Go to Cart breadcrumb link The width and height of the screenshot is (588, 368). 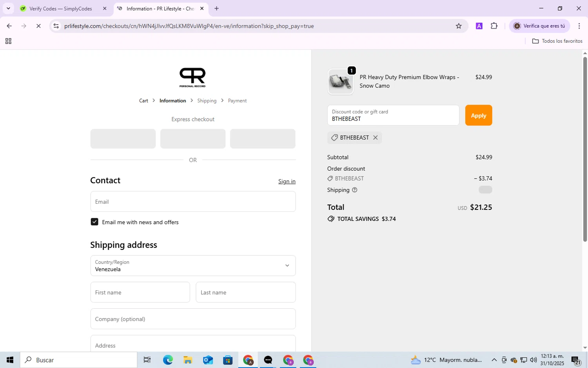pos(143,101)
